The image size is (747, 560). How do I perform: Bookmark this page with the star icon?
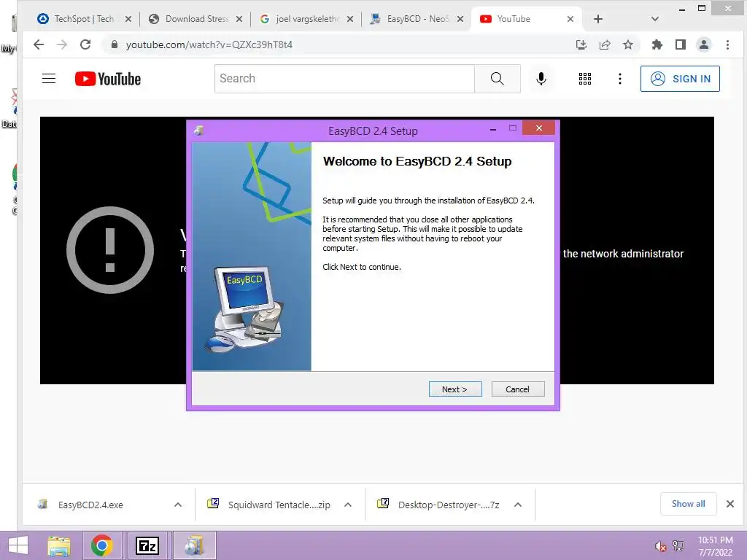628,44
